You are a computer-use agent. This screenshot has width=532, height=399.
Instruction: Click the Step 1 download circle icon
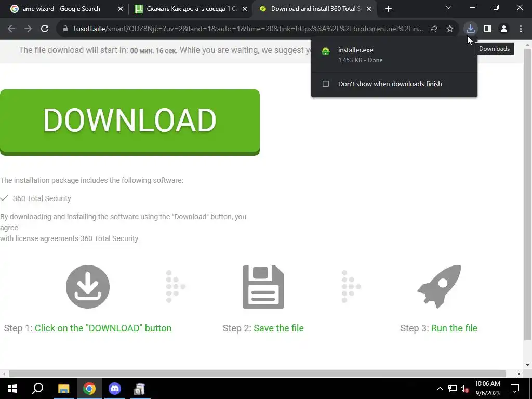pos(87,287)
